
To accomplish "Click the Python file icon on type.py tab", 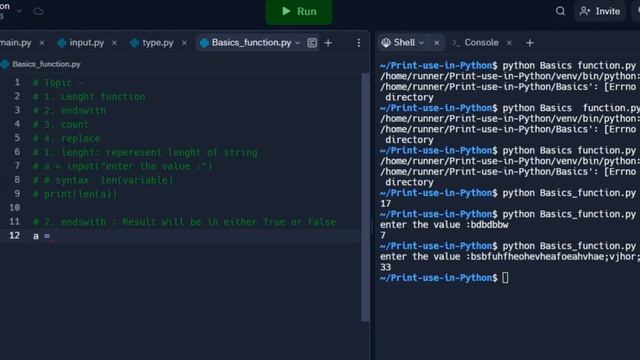I will point(134,43).
